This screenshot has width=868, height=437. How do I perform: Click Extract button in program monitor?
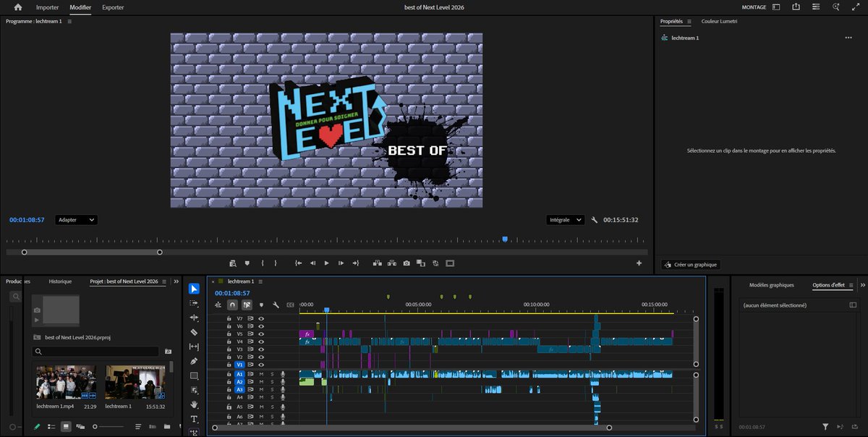(x=391, y=263)
